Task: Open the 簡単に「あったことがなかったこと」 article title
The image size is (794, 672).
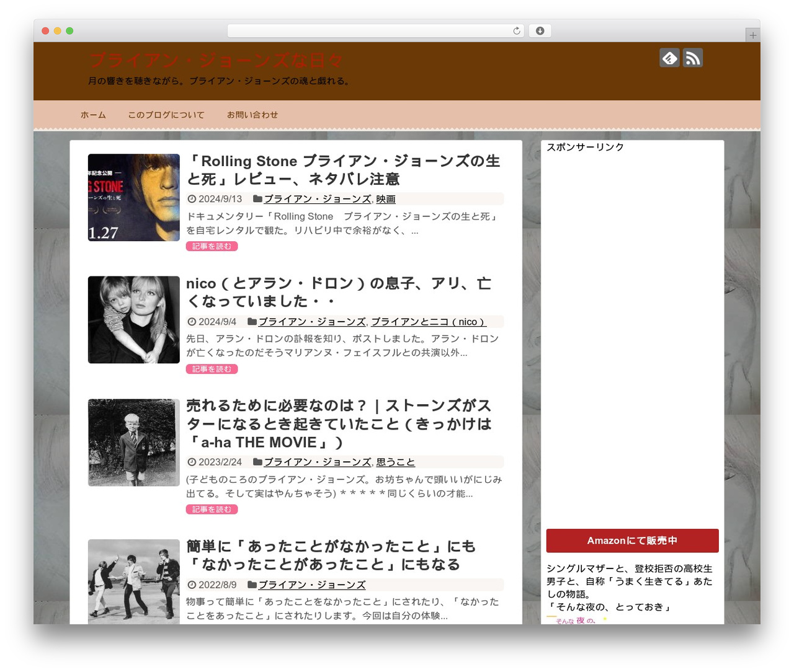Action: [331, 555]
